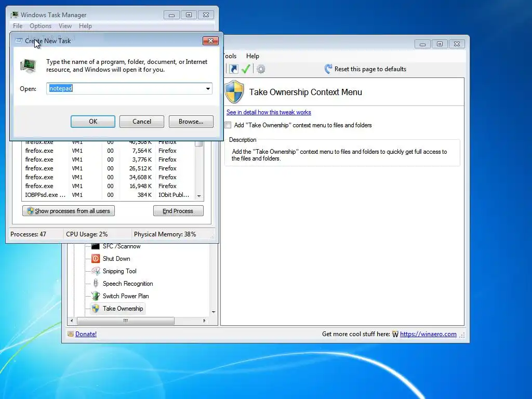Viewport: 532px width, 399px height.
Task: Click the CPU Usage: 2% status entry
Action: tap(87, 234)
